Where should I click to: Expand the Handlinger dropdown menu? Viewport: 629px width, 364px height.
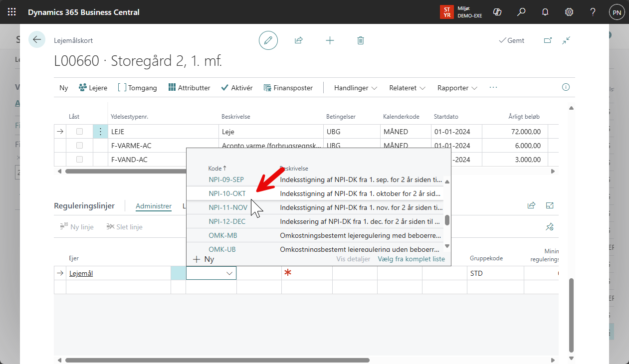355,88
